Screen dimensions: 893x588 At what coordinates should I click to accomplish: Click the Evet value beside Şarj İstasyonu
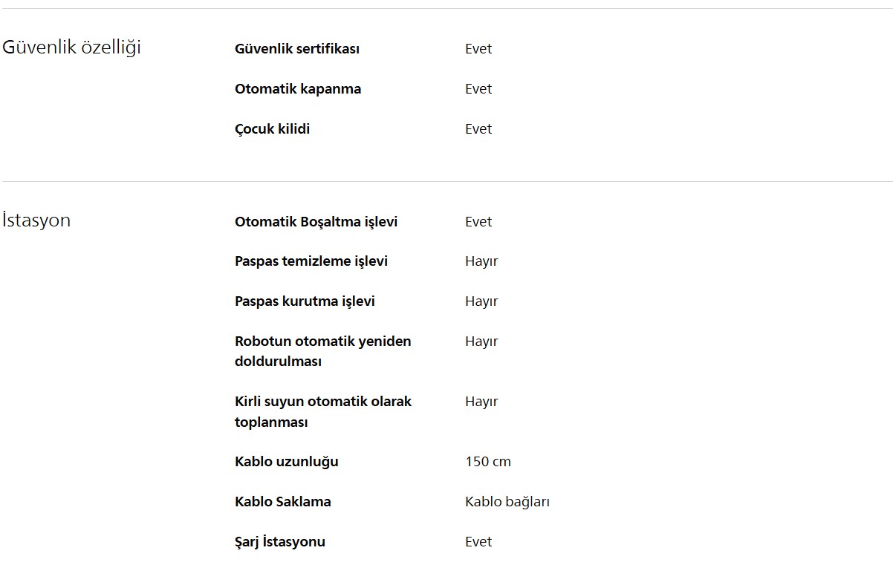tap(478, 542)
